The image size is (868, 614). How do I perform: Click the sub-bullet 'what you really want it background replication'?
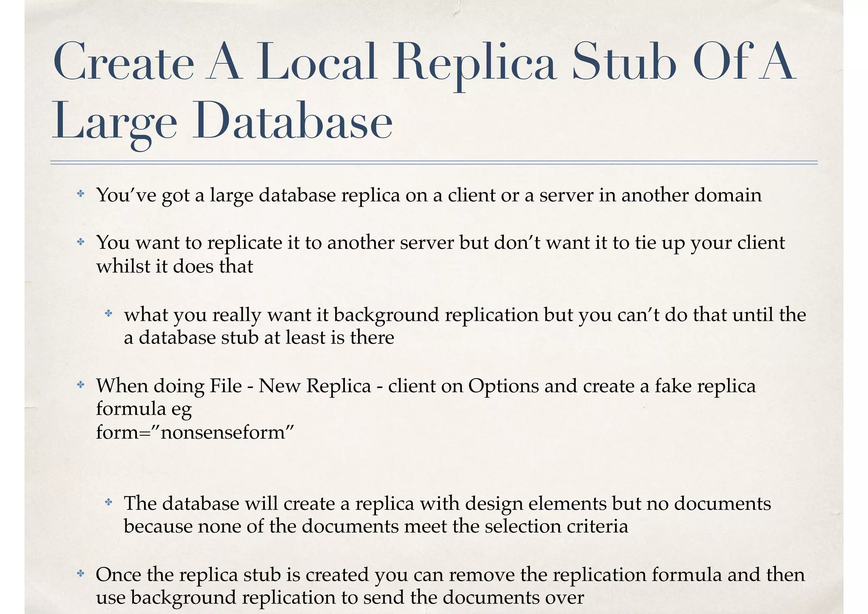point(465,326)
